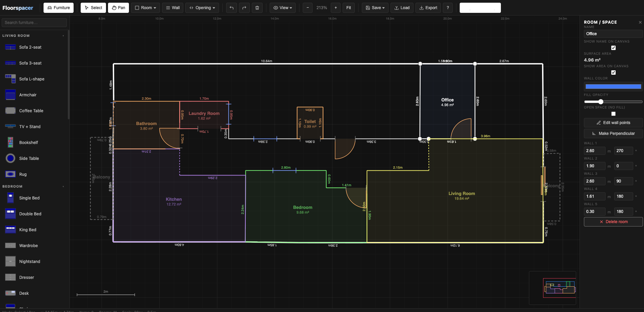Click the Wall 1 angle field 270
Viewport: 644px width, 312px height.
[x=623, y=151]
